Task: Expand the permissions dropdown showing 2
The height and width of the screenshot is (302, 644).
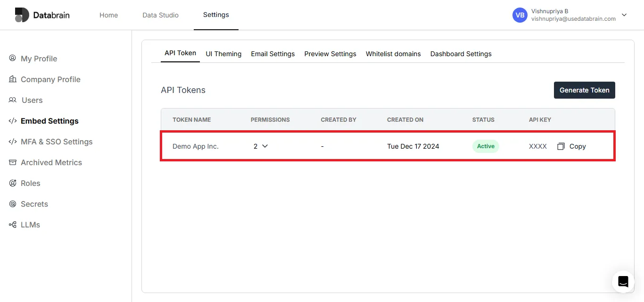Action: [x=261, y=146]
